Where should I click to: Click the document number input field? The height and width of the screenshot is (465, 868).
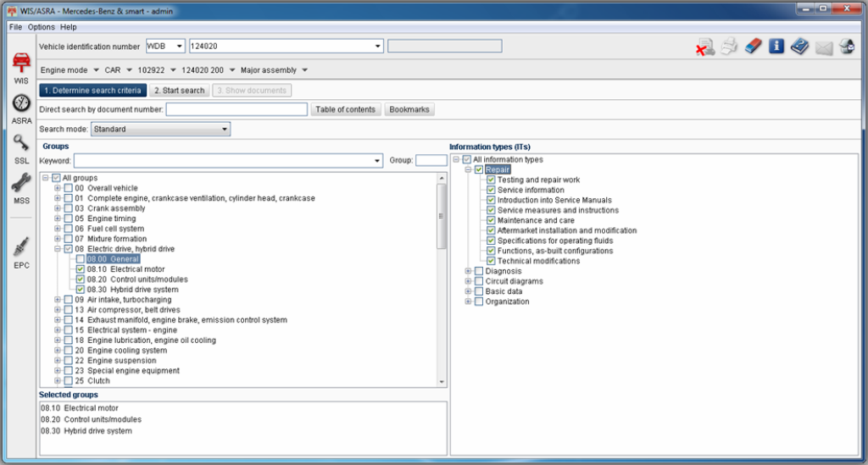pyautogui.click(x=236, y=109)
